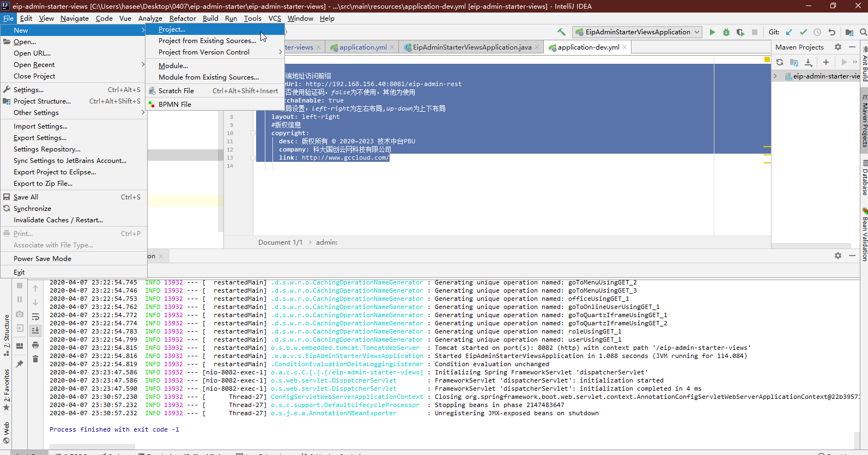Start debugging with the bug icon
The image size is (868, 455).
726,32
